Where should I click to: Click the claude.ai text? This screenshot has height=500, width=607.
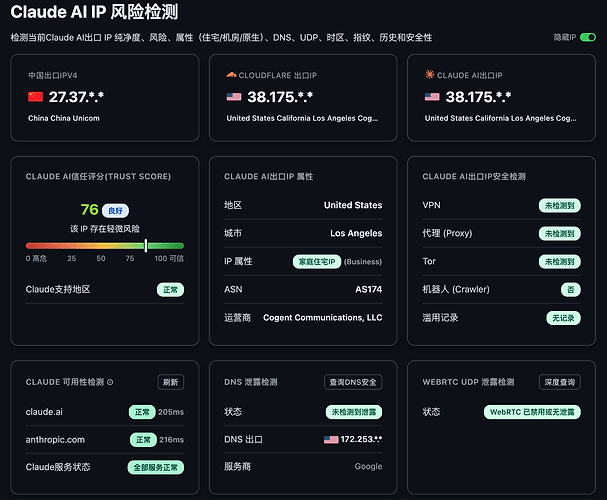(x=44, y=412)
